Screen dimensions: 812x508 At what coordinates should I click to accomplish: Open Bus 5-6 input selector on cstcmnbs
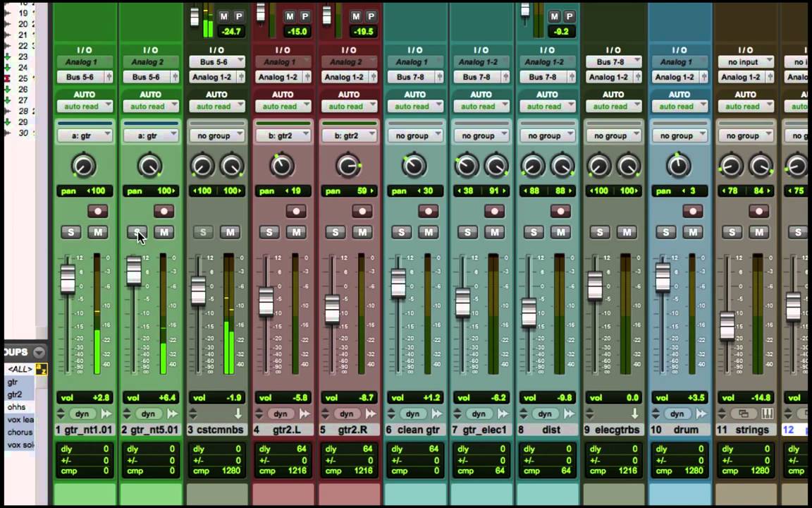point(217,61)
